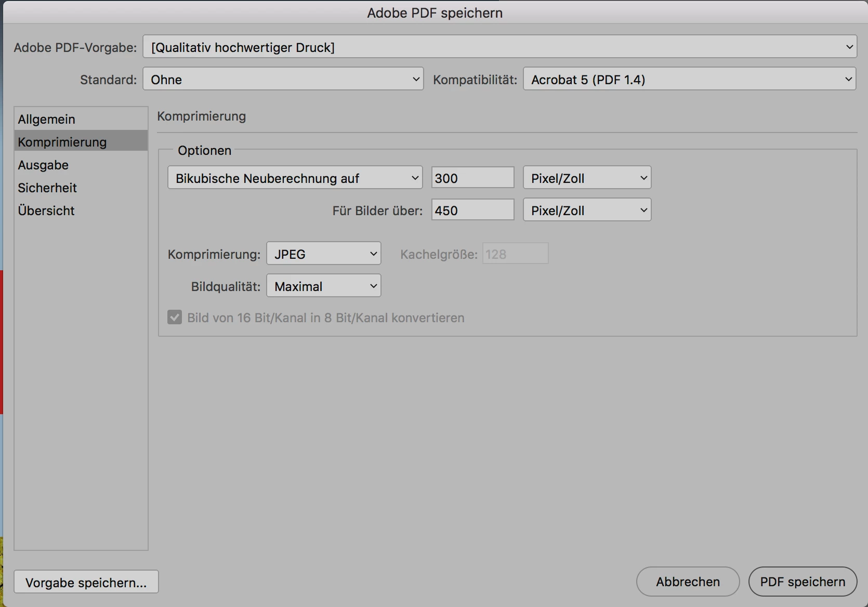
Task: Click the Für Bilder über: label
Action: coord(377,210)
